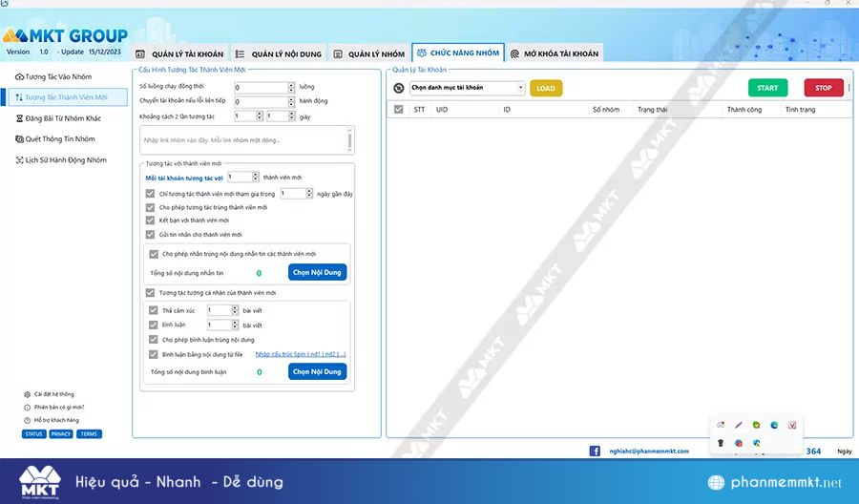Click the globe icon next to phanmemmkt.net
This screenshot has width=859, height=504.
coord(716,482)
